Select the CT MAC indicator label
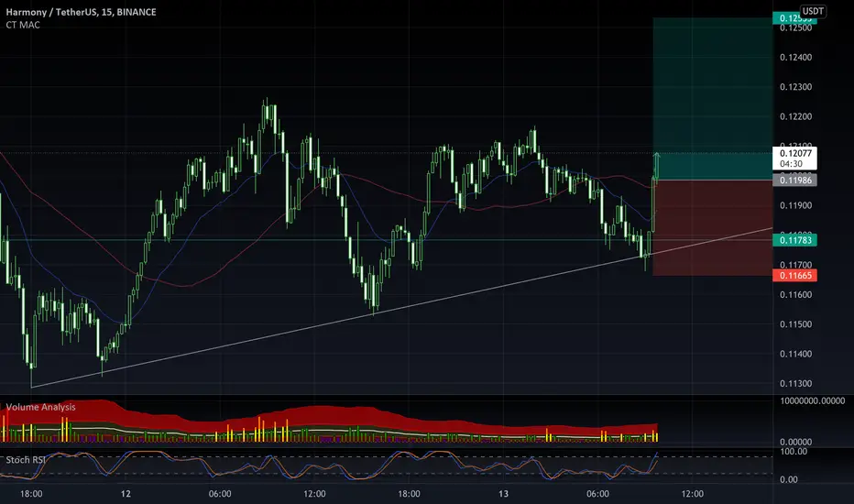854x504 pixels. (x=22, y=25)
